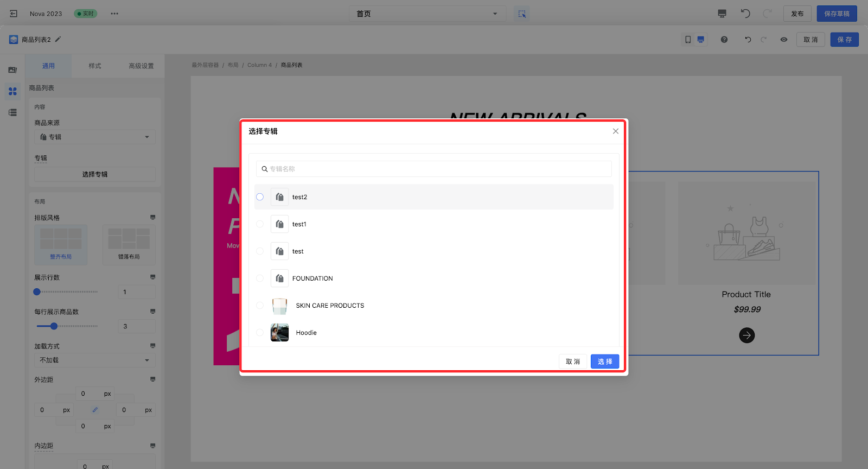Click the back/exit icon at top left
Screen dimensions: 868x469
(x=14, y=14)
